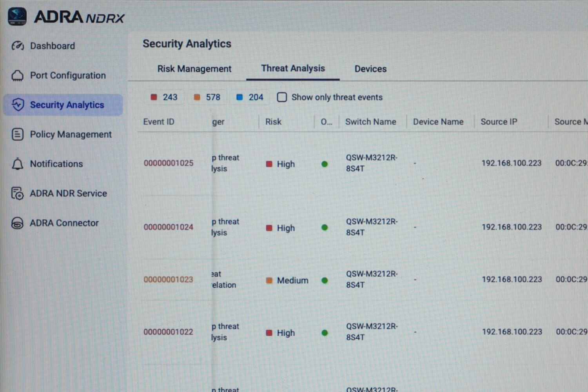588x392 pixels.
Task: Go to Port Configuration
Action: click(68, 75)
